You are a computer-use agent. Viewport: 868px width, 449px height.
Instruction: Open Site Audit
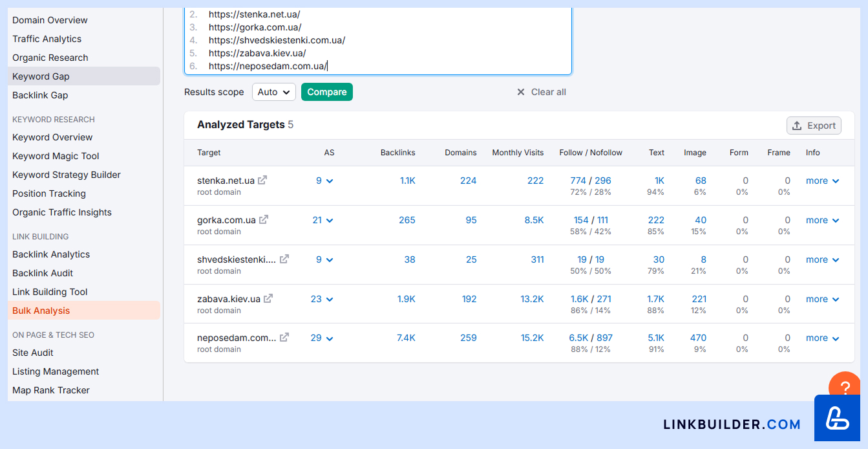tap(33, 353)
